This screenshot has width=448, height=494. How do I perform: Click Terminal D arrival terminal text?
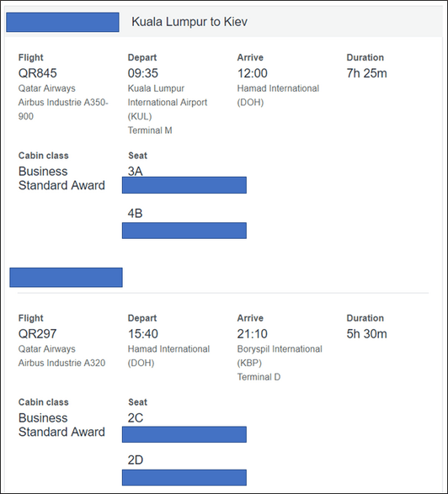point(259,377)
